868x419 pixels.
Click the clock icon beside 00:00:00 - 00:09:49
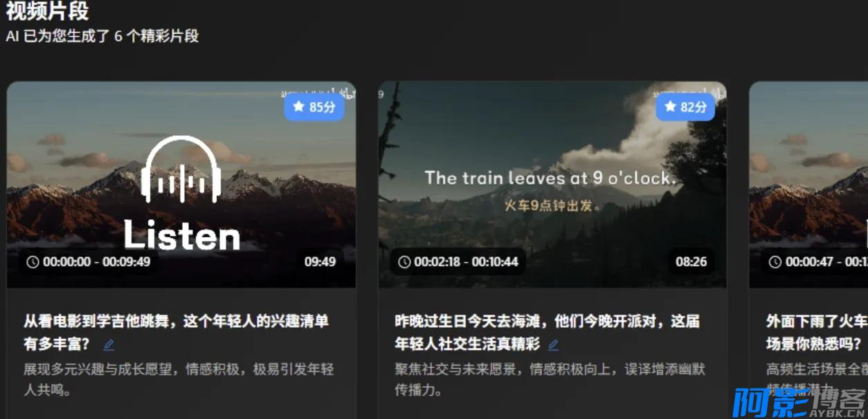tap(33, 261)
